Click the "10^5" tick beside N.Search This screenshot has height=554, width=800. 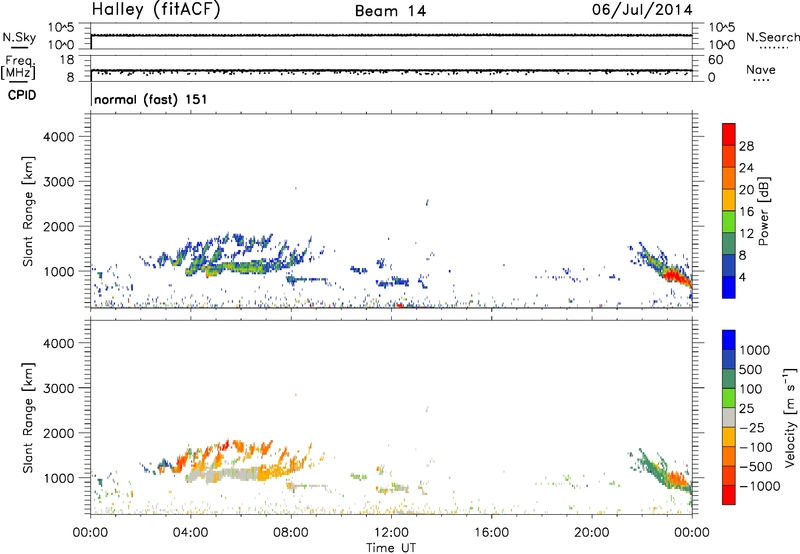(x=721, y=28)
